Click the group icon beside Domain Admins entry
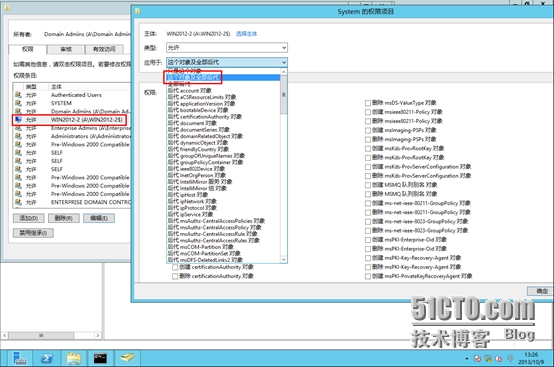 tap(18, 111)
